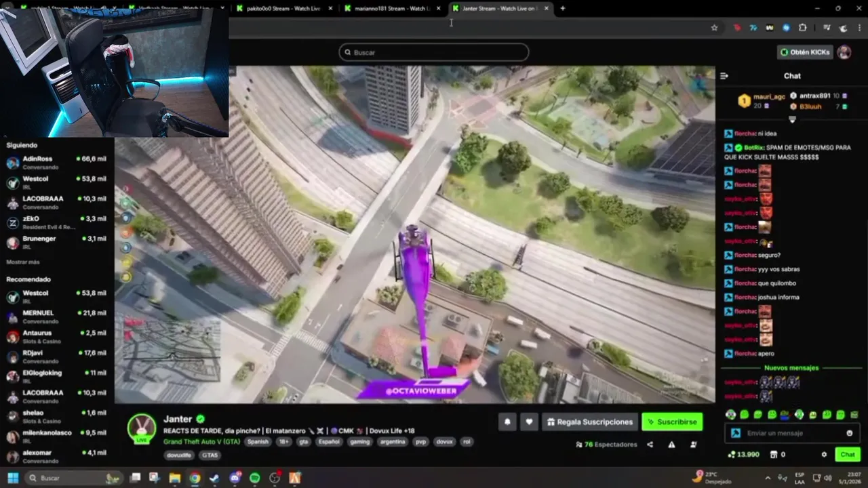Click username mauri_agc in leaderboard

(x=769, y=96)
